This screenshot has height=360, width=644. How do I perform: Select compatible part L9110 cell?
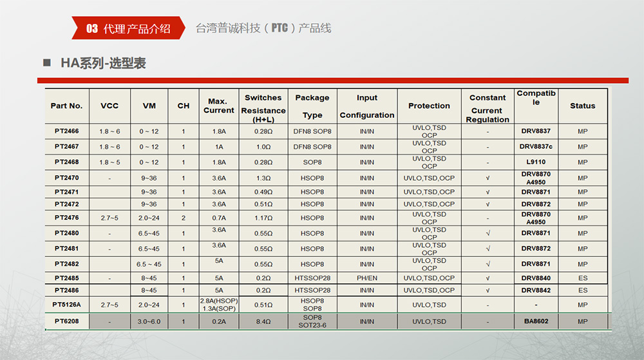[536, 162]
